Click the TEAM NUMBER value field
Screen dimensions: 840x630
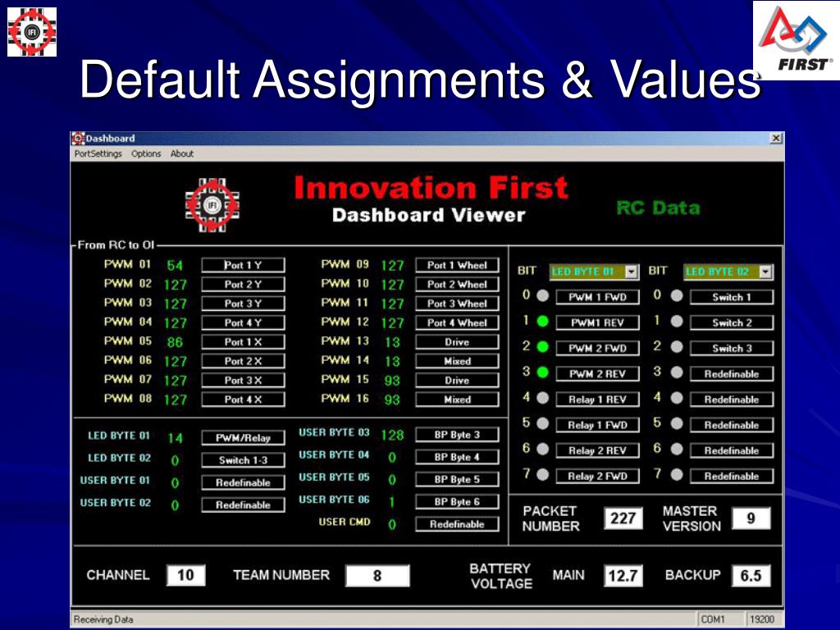coord(377,576)
